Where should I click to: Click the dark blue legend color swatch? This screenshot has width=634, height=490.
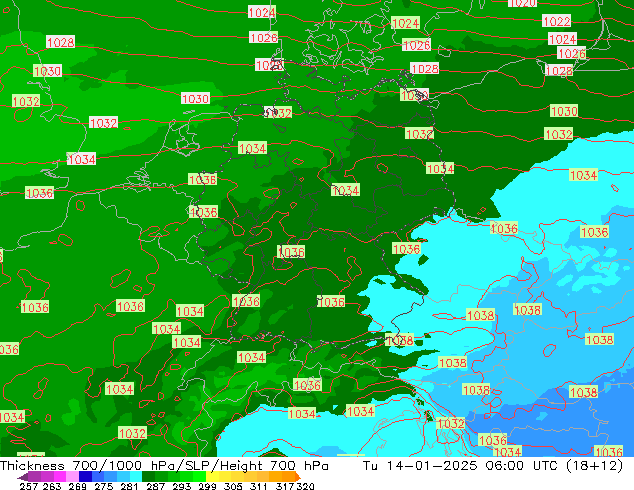85,476
